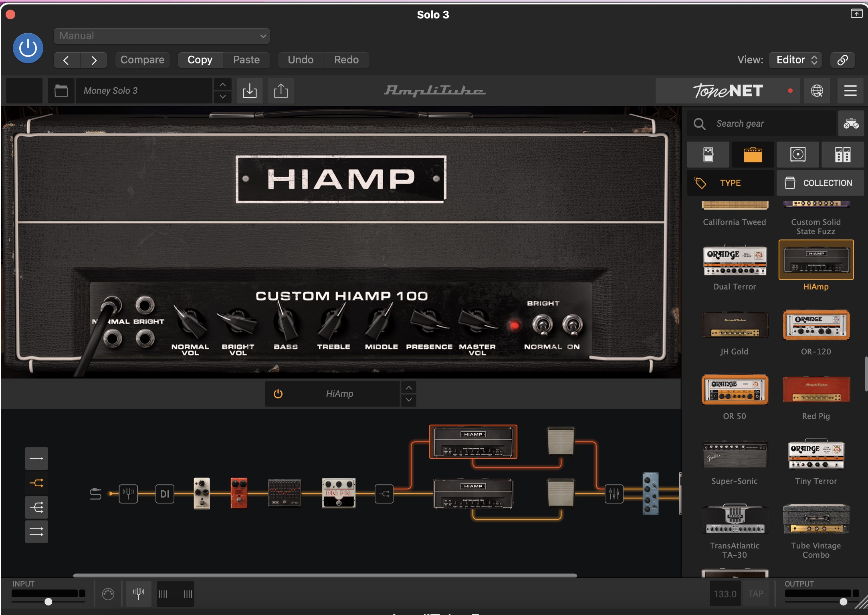Viewport: 868px width, 615px height.
Task: Toggle the HiAmp module power button
Action: [x=278, y=394]
